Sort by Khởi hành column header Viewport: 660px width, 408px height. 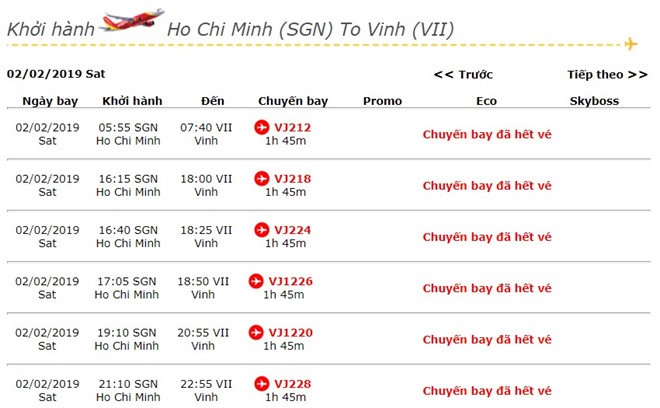coord(127,101)
